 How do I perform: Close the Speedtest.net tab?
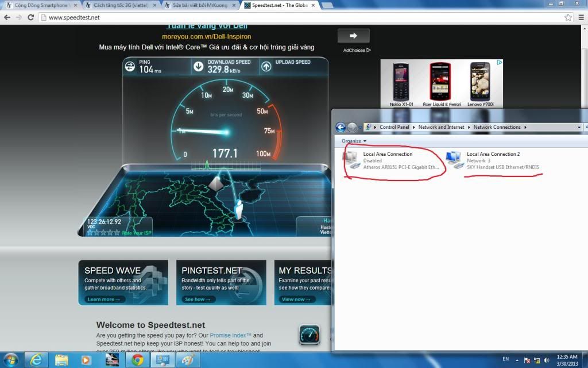click(313, 5)
